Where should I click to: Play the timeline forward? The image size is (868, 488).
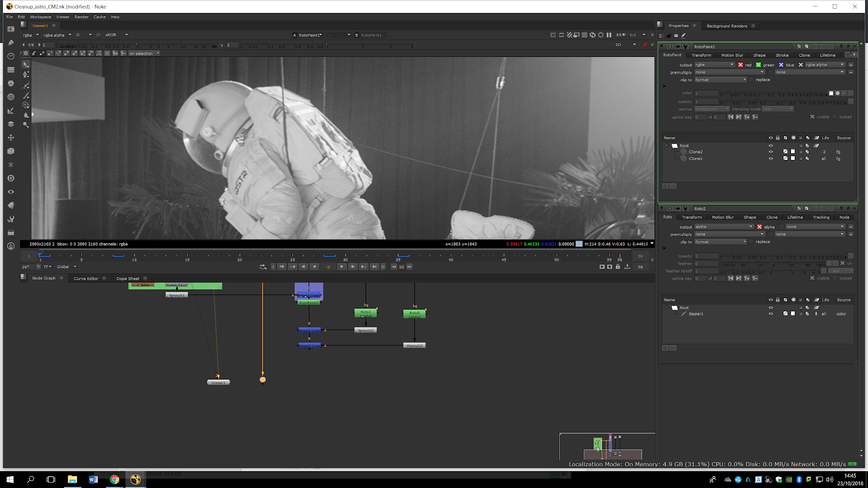pos(341,267)
